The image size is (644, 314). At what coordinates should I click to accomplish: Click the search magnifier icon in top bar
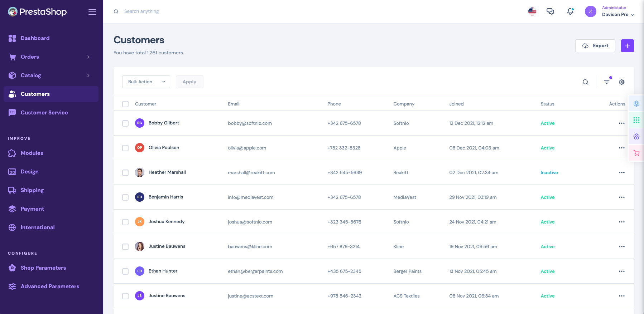116,11
